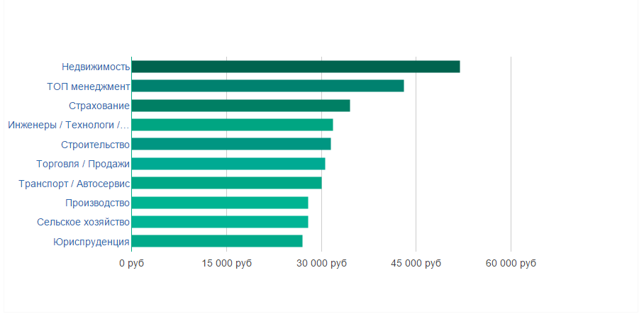The image size is (644, 336).
Task: Select the ТОП менеджмент bar
Action: click(x=267, y=86)
